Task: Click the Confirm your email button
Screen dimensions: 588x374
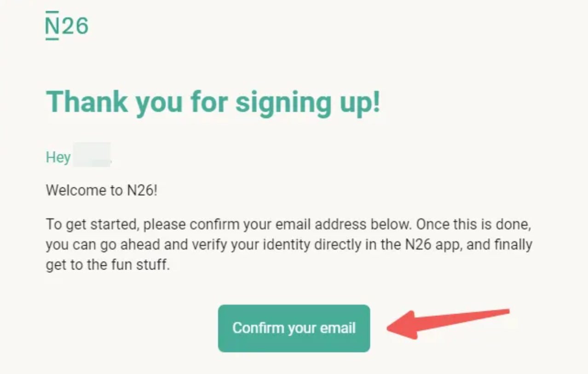Action: [x=294, y=328]
